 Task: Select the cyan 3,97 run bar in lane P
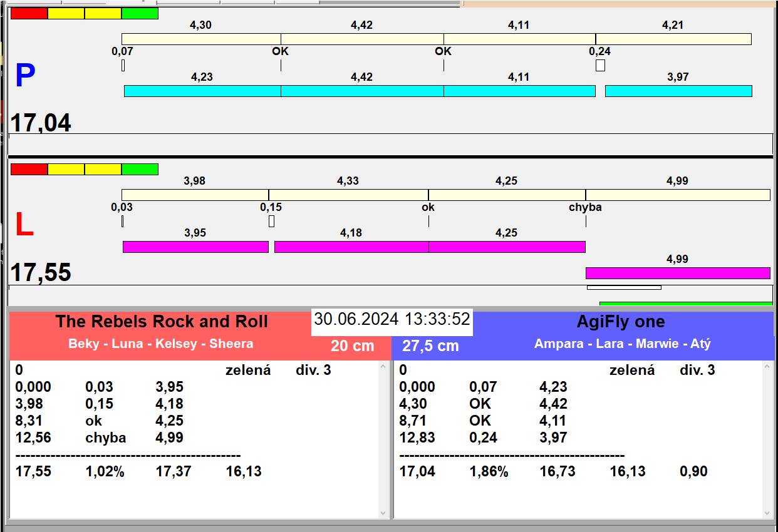click(x=678, y=91)
